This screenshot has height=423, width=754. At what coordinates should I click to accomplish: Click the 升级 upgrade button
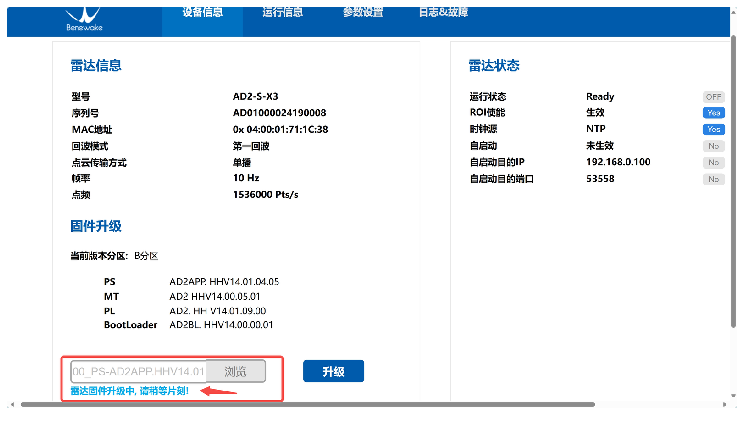(333, 371)
